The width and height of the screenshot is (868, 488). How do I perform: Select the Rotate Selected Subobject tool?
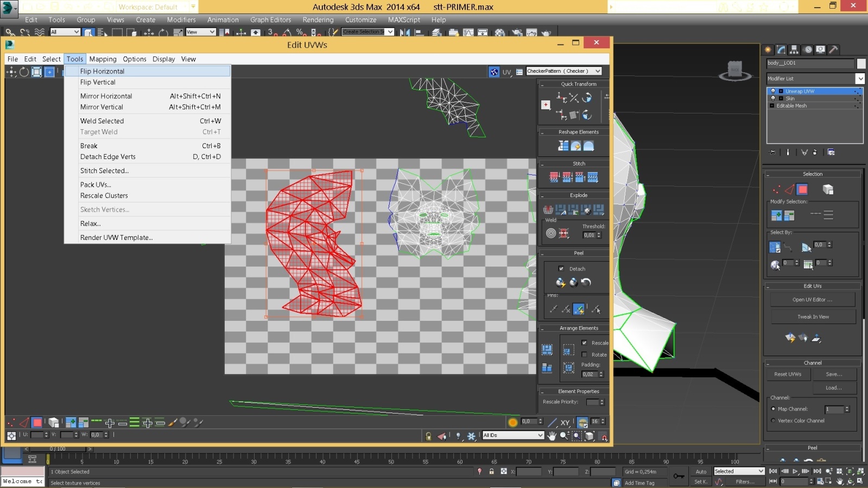click(24, 72)
